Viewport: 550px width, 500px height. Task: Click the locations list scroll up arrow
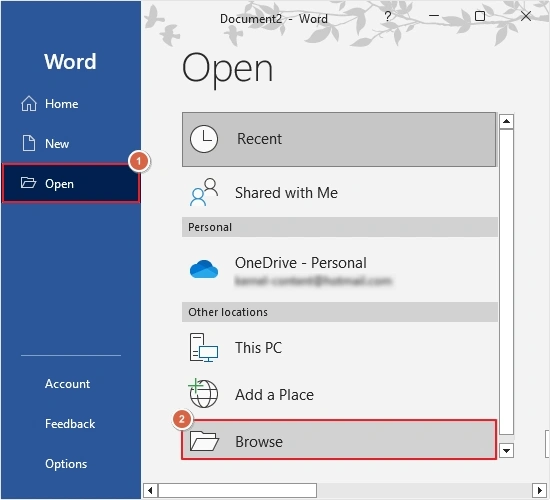(x=506, y=121)
